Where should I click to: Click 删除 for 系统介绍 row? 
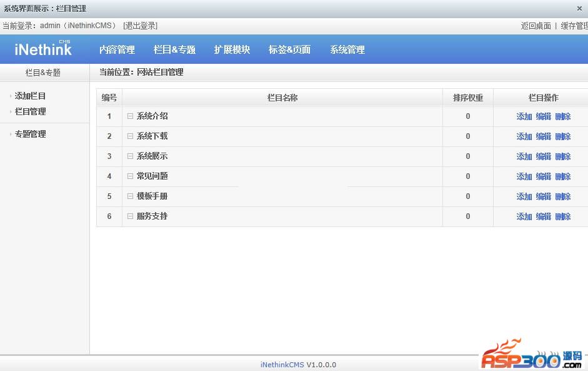[x=563, y=116]
